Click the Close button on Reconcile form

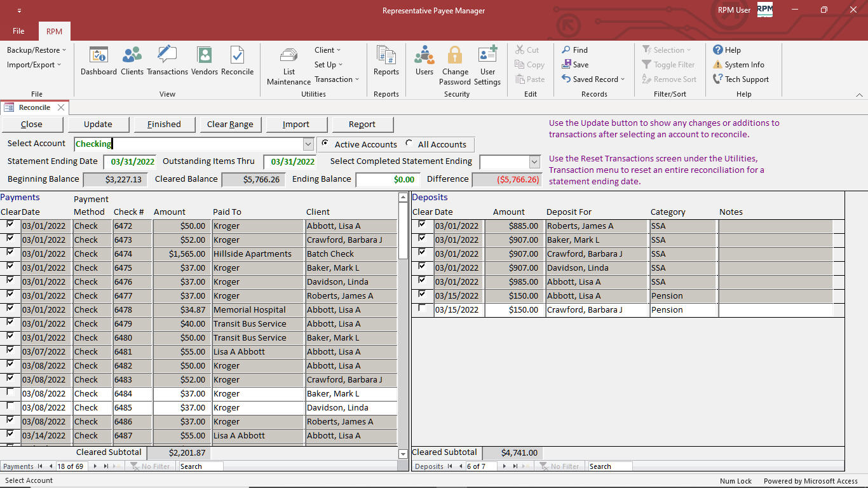[x=32, y=125]
